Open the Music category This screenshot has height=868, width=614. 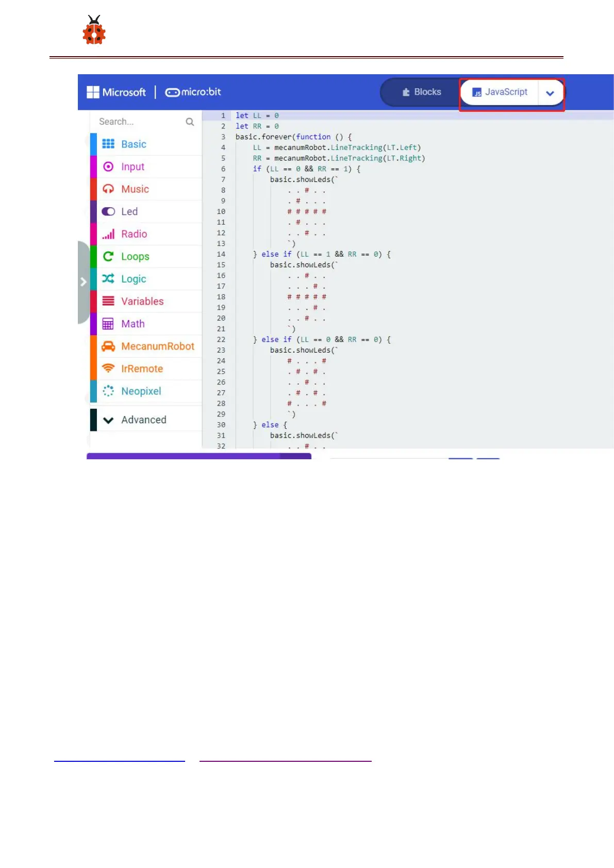click(x=146, y=189)
